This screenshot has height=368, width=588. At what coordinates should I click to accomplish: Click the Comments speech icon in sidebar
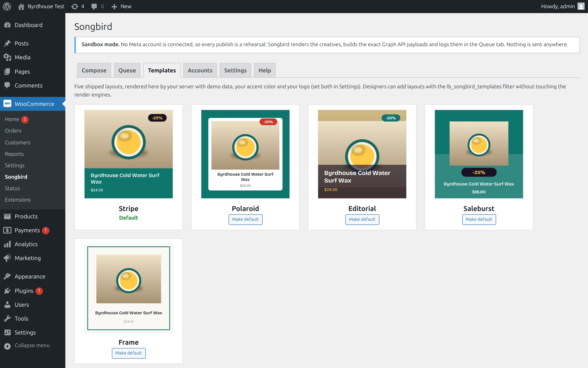pos(7,85)
